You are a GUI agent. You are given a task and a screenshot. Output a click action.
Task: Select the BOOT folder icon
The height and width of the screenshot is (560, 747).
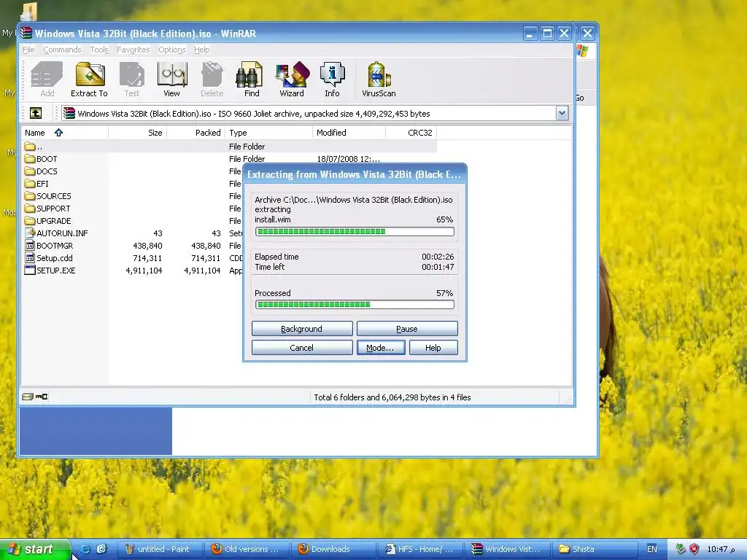coord(30,158)
